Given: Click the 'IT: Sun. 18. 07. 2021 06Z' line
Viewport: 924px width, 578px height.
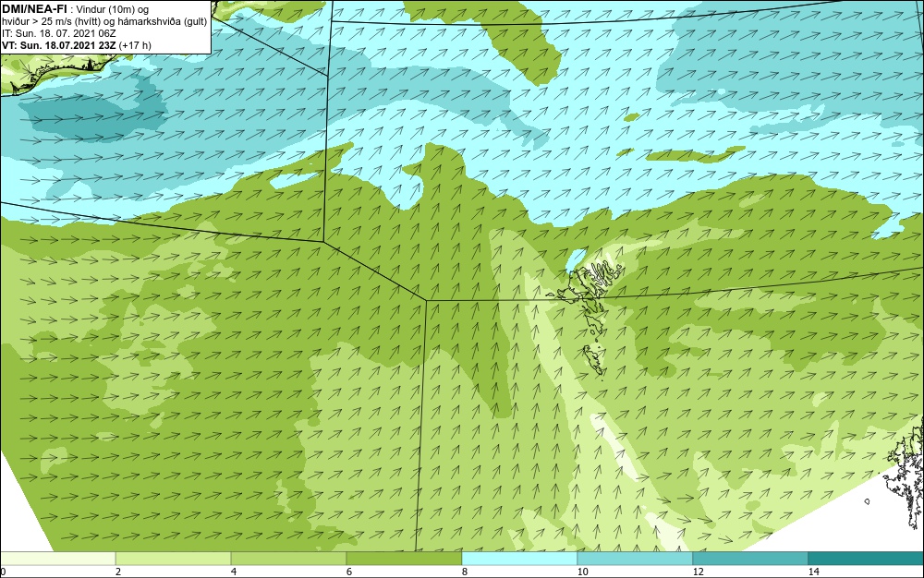Looking at the screenshot, I should (x=59, y=33).
